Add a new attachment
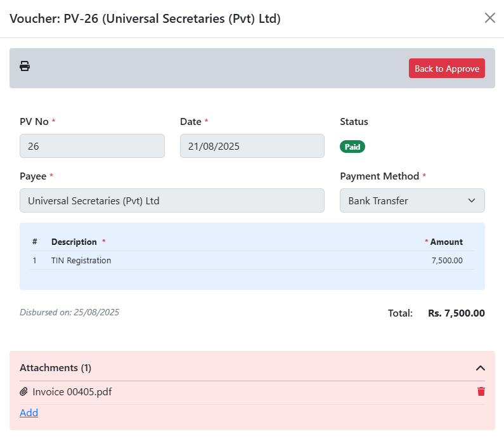 pos(29,412)
